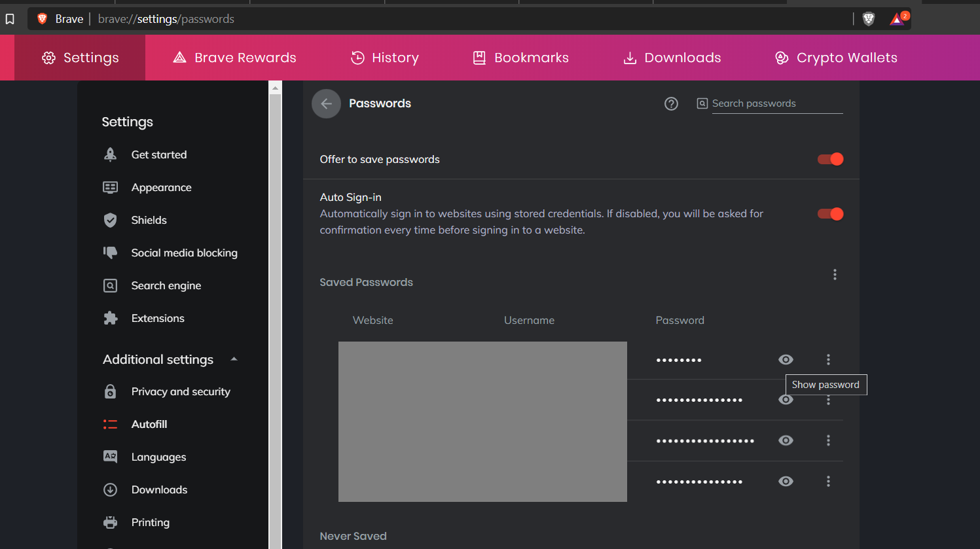Click the address bar URL
980x549 pixels.
tap(166, 19)
